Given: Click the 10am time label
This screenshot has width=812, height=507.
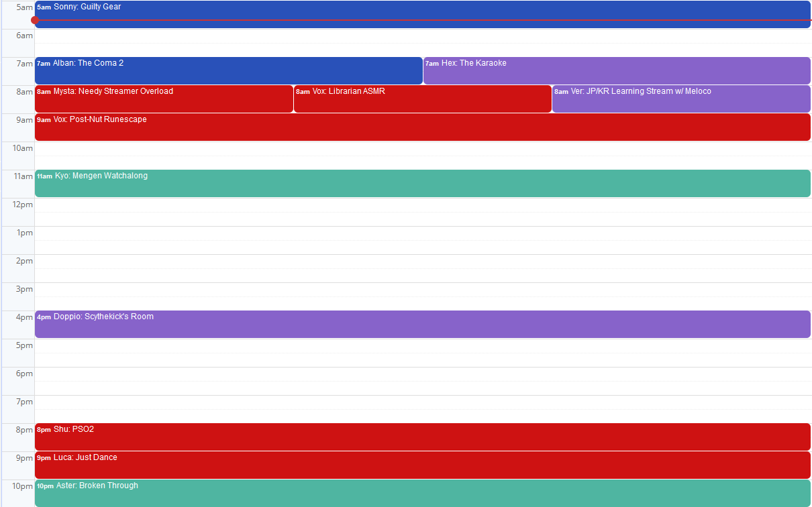Looking at the screenshot, I should [22, 148].
